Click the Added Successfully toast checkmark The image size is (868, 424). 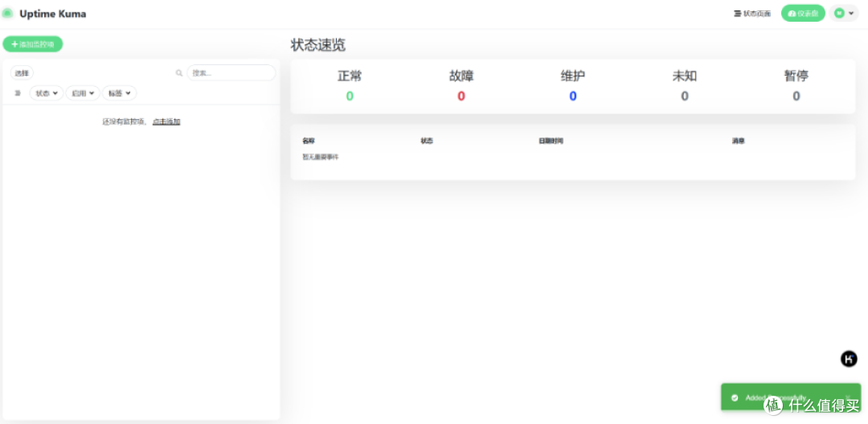pyautogui.click(x=735, y=397)
